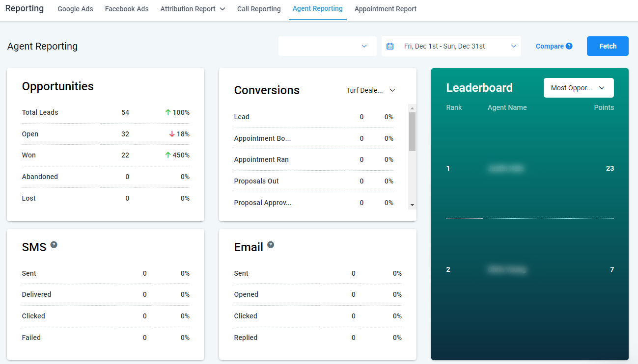This screenshot has width=638, height=364.
Task: Click the Open opportunities value 32
Action: (125, 134)
